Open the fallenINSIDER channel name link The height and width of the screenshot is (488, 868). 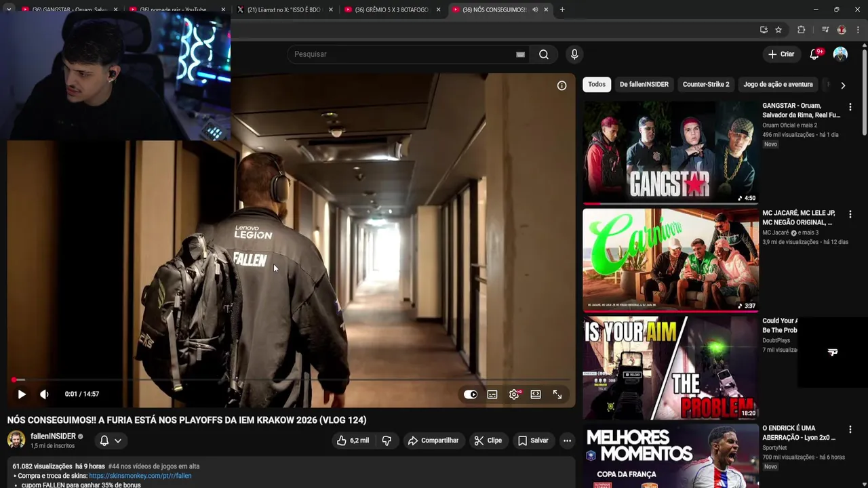[53, 436]
